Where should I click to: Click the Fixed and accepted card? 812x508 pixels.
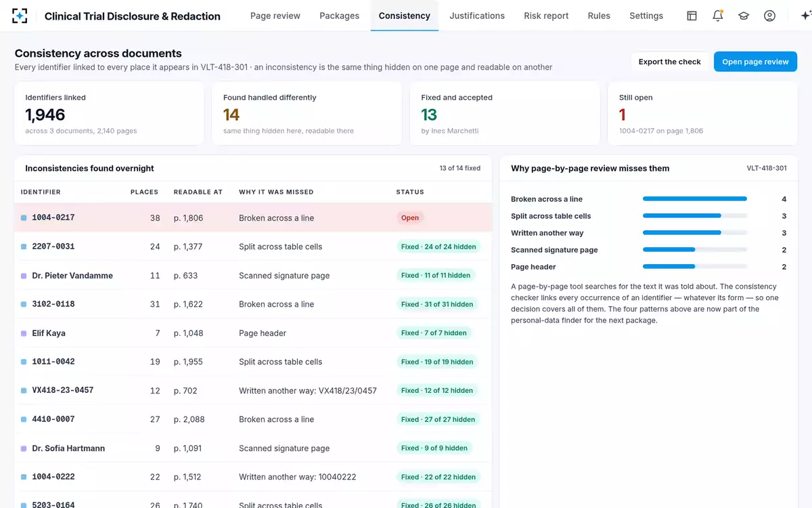coord(505,113)
